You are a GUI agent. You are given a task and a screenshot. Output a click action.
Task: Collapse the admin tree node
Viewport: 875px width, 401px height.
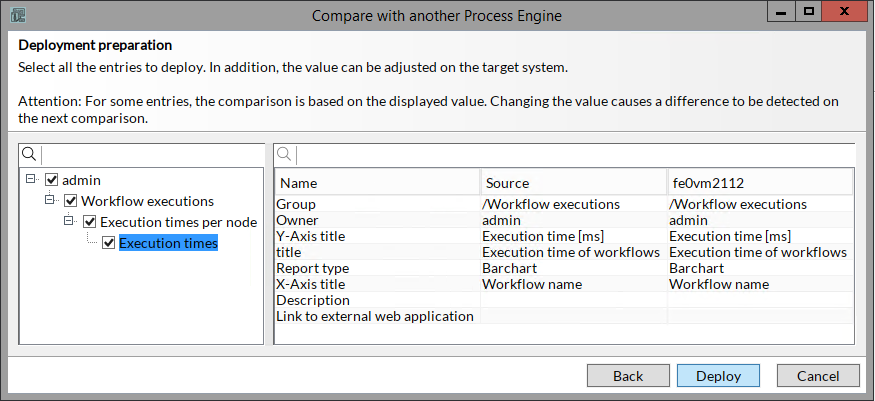33,180
